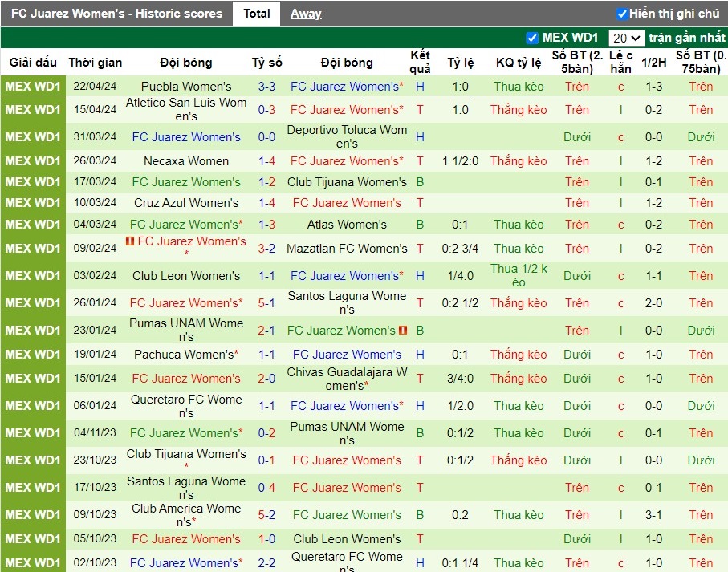Select date 26/01/24 cell
Image resolution: width=728 pixels, height=572 pixels.
pos(95,303)
